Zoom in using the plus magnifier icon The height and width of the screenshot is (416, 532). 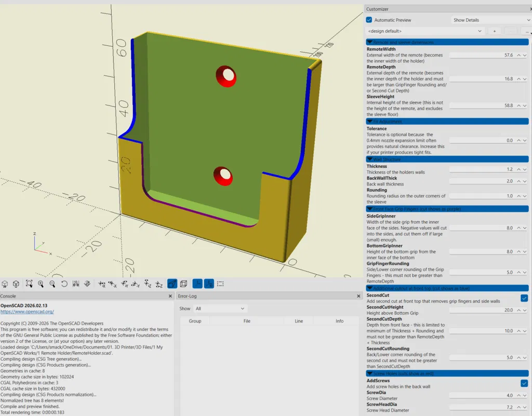(41, 284)
